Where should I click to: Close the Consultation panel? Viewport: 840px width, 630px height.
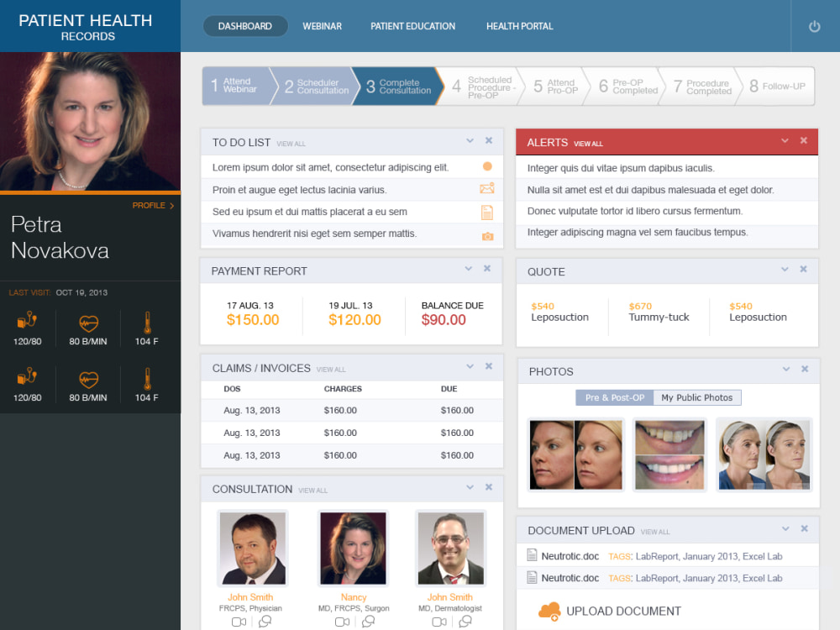click(489, 487)
